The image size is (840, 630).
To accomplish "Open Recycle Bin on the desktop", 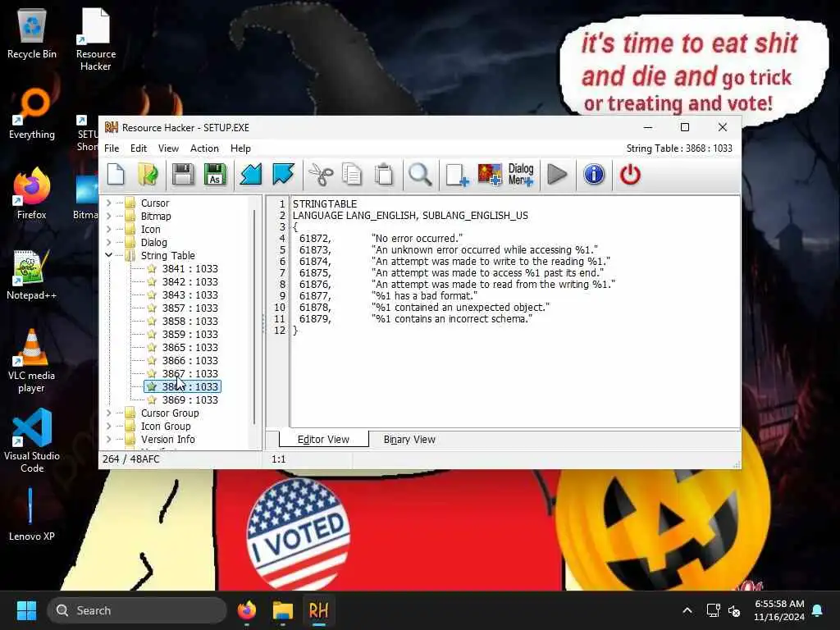I will pos(32,33).
